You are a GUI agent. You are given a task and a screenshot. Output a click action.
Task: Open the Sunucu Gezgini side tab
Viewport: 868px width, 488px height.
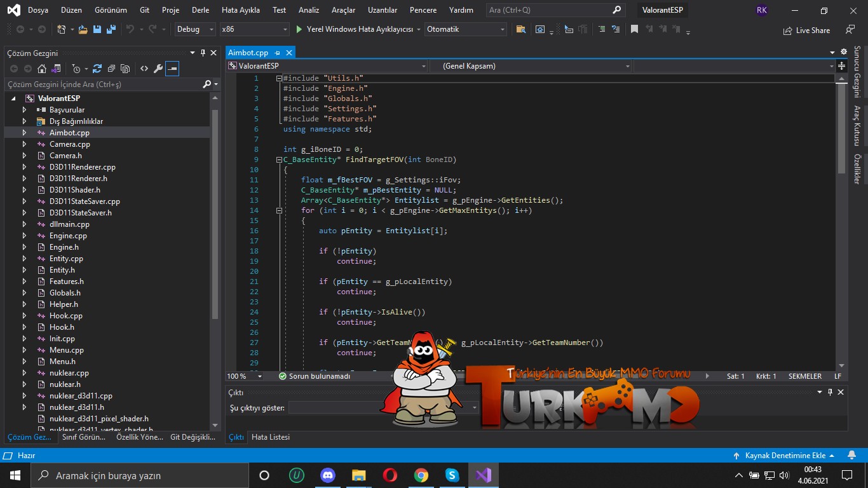coord(857,72)
